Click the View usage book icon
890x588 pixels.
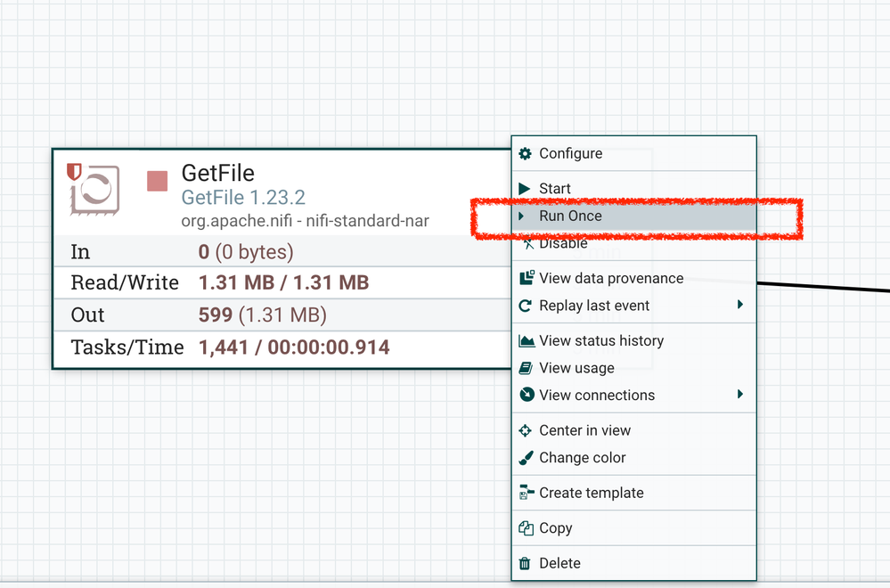[x=526, y=368]
